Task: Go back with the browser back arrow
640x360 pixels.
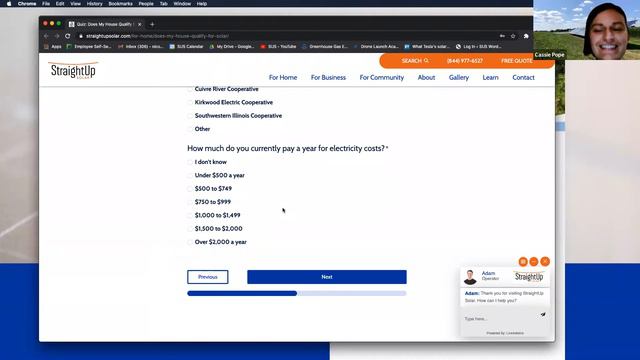Action: (46, 36)
